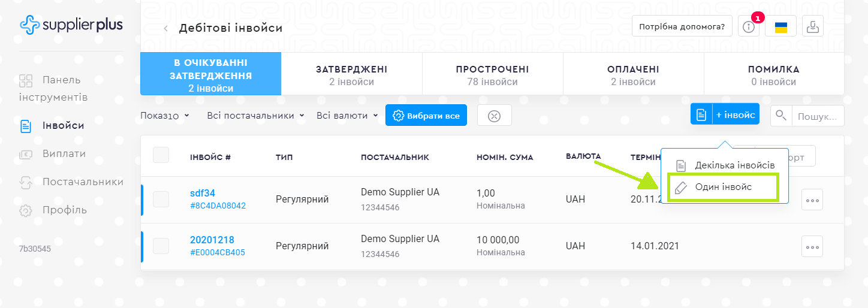
Task: Click the Вибрати все button
Action: click(426, 116)
